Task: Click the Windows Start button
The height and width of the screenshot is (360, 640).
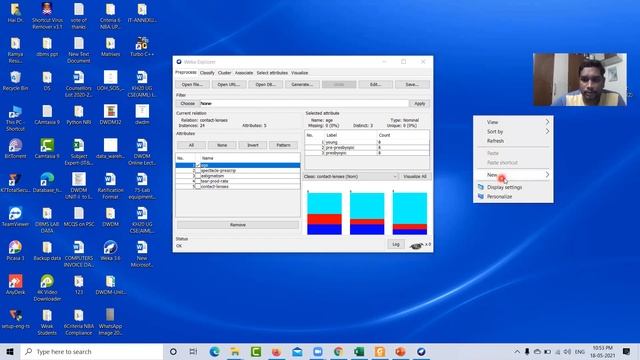Action: pos(10,351)
